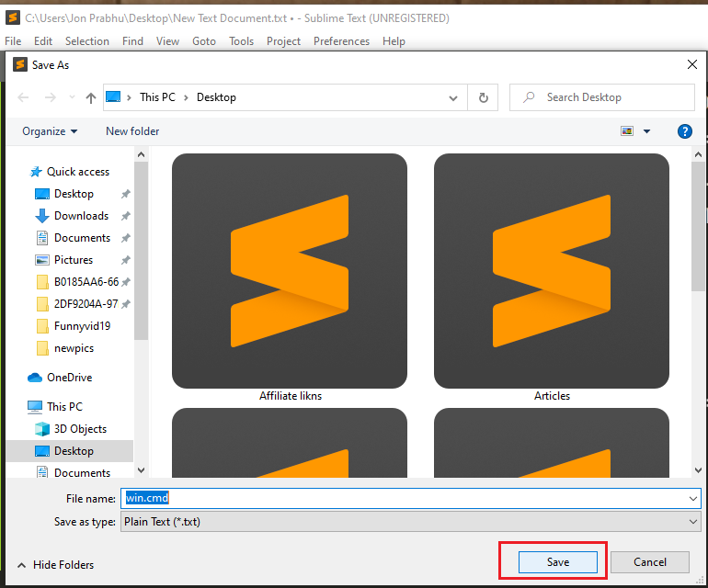Select the Articles folder thumbnail
708x588 pixels.
click(x=552, y=271)
